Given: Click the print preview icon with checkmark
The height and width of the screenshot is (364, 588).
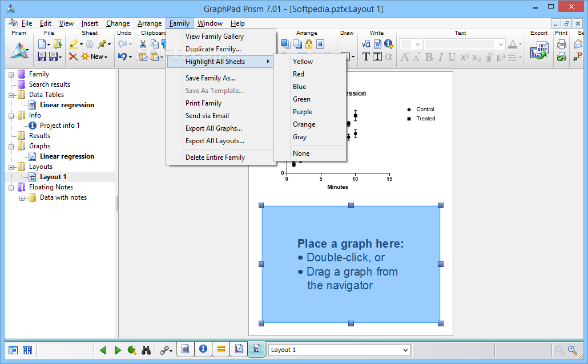Looking at the screenshot, I should [x=562, y=56].
